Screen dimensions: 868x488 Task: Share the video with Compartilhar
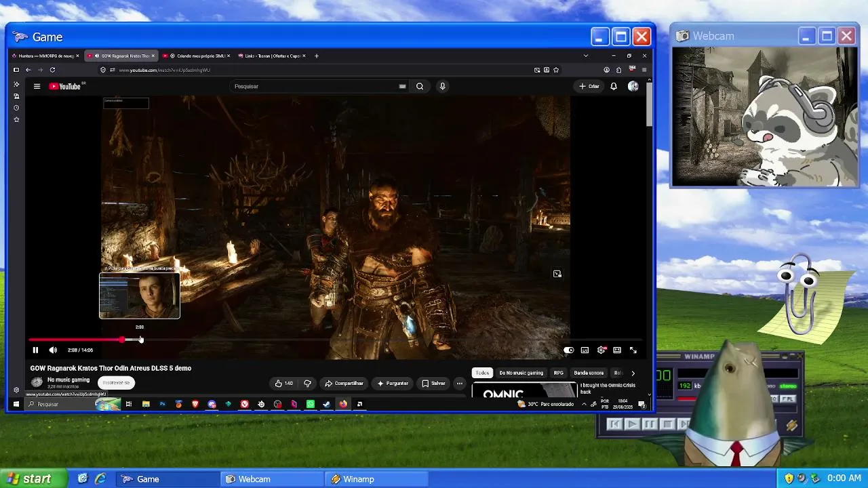coord(344,383)
